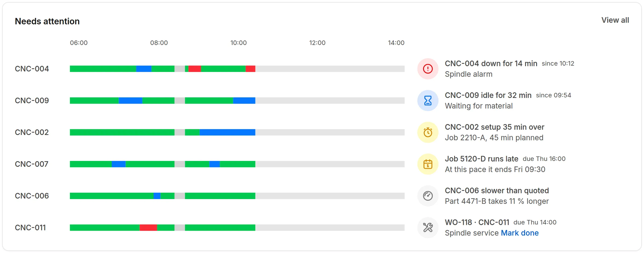Mark the Spindle service work order done
The width and height of the screenshot is (644, 253).
519,233
